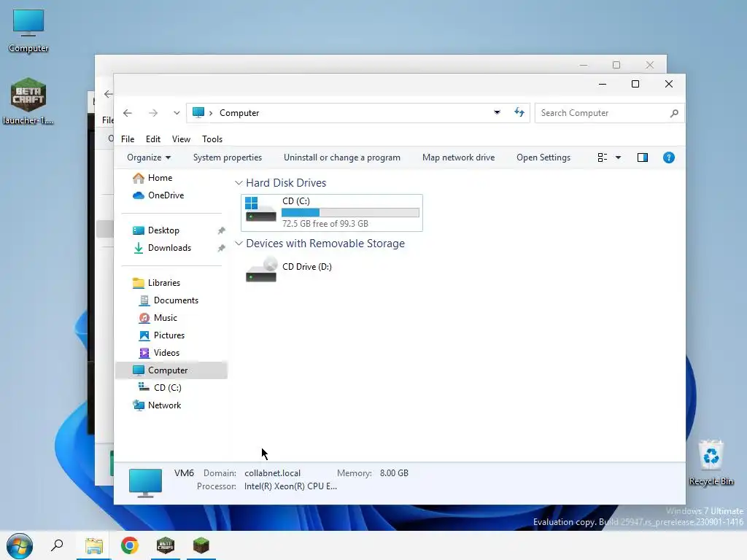This screenshot has height=560, width=747.
Task: Maximize the background window behind Computer
Action: pos(616,65)
